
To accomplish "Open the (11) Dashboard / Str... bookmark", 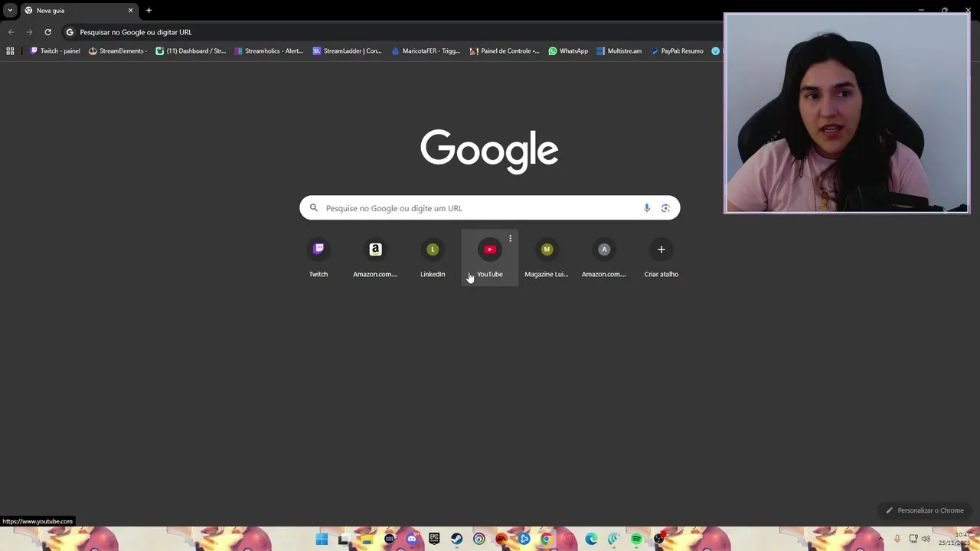I will pyautogui.click(x=191, y=51).
